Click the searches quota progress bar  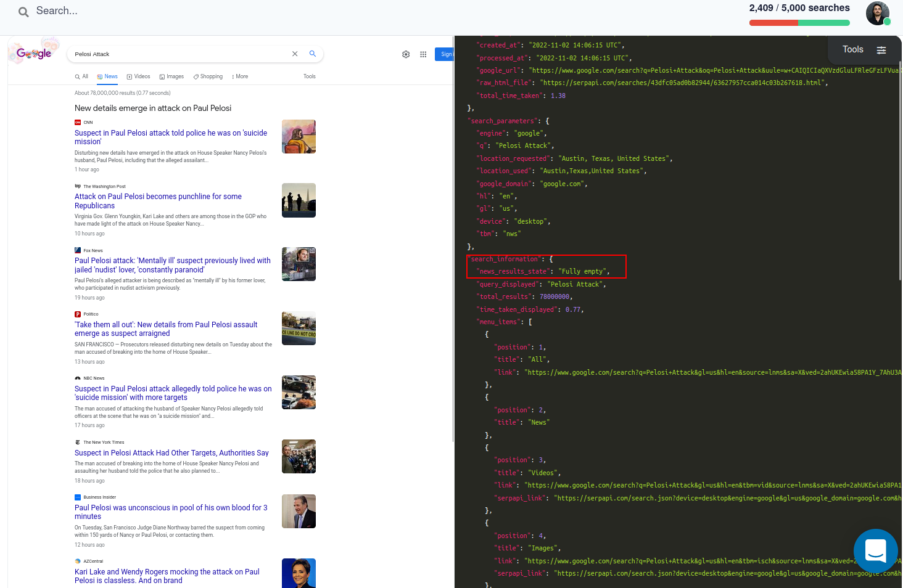tap(799, 22)
